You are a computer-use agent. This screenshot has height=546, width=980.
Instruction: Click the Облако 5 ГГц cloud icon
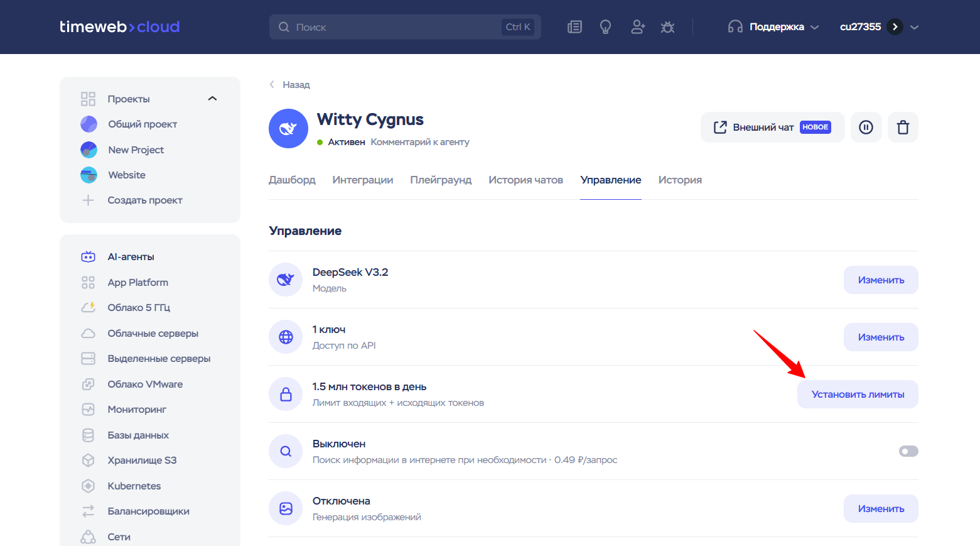click(x=88, y=307)
